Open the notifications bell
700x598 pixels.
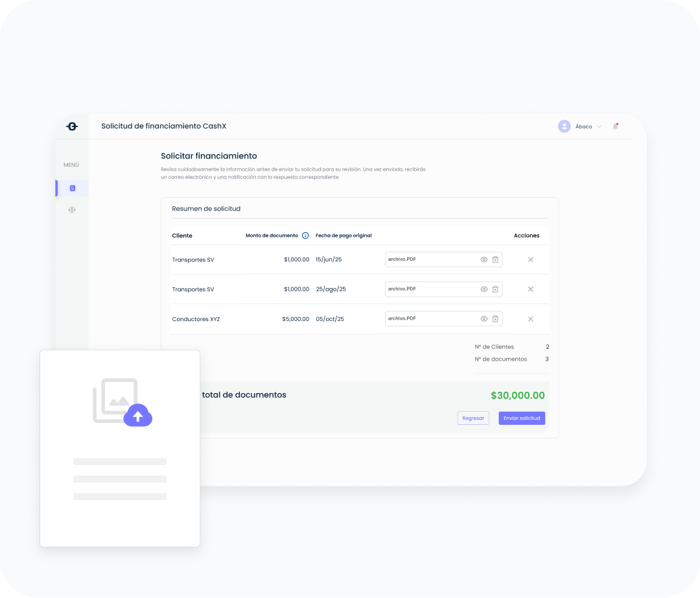615,126
